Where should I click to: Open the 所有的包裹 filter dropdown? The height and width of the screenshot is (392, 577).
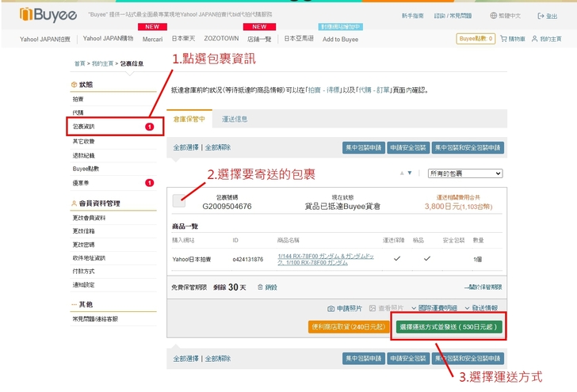(x=464, y=173)
